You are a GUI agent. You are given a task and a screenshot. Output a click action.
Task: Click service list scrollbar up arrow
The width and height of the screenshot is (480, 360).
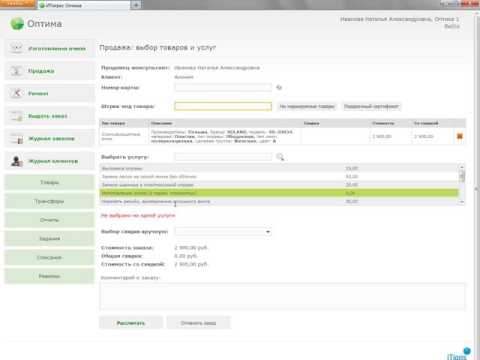pyautogui.click(x=462, y=167)
